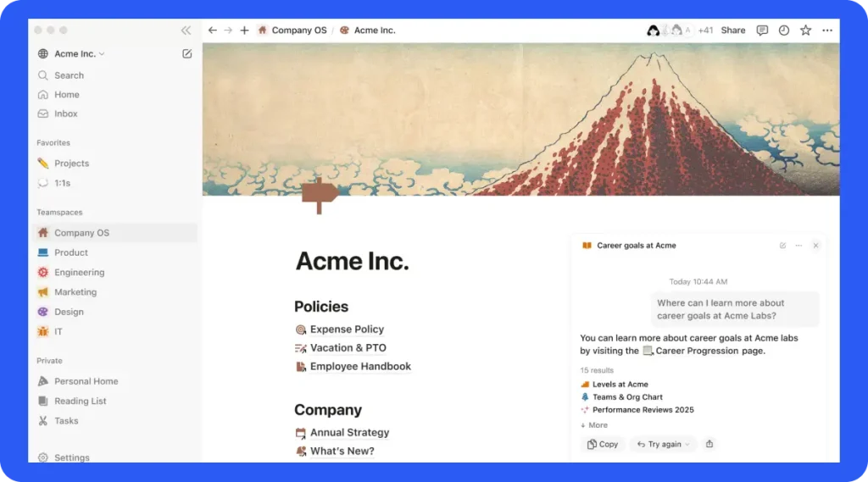Click the Acme Inc. page title
The height and width of the screenshot is (482, 868).
(352, 261)
